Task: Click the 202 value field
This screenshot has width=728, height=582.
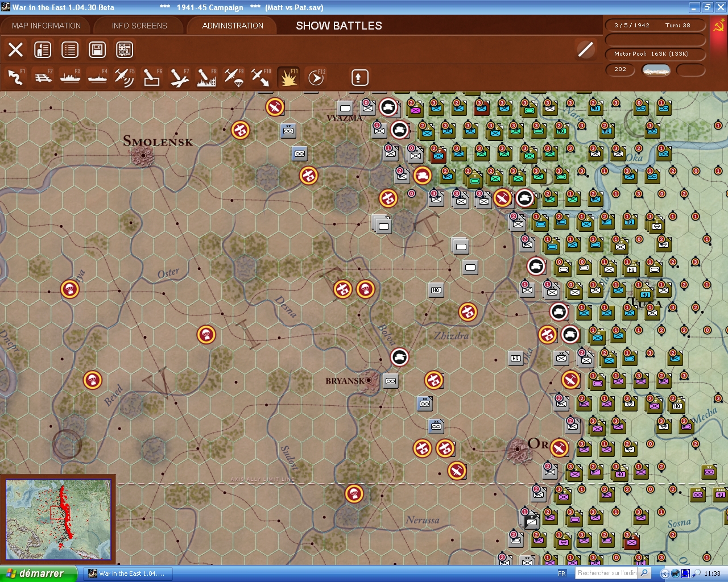Action: tap(621, 69)
